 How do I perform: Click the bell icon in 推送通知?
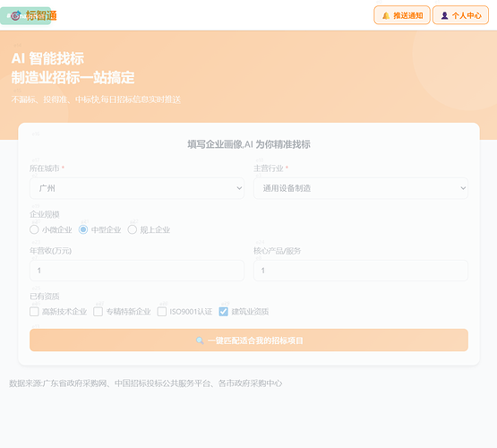coord(386,15)
